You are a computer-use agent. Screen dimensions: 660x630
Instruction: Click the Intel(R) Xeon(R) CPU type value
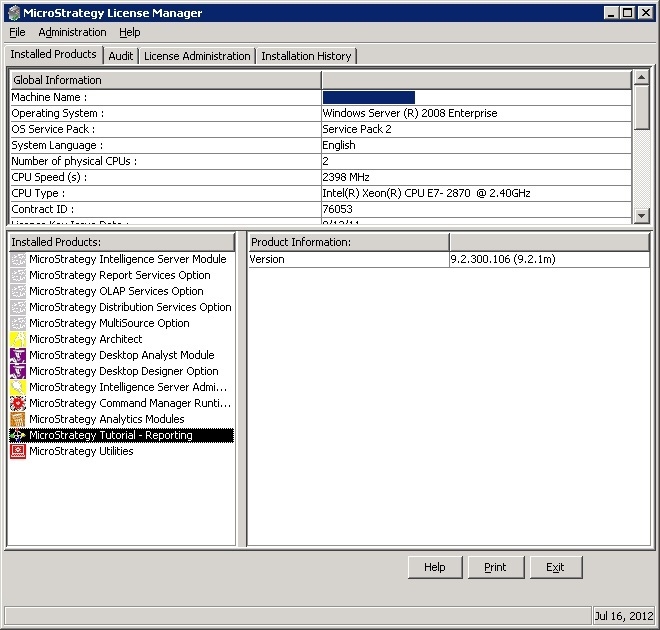coord(426,193)
